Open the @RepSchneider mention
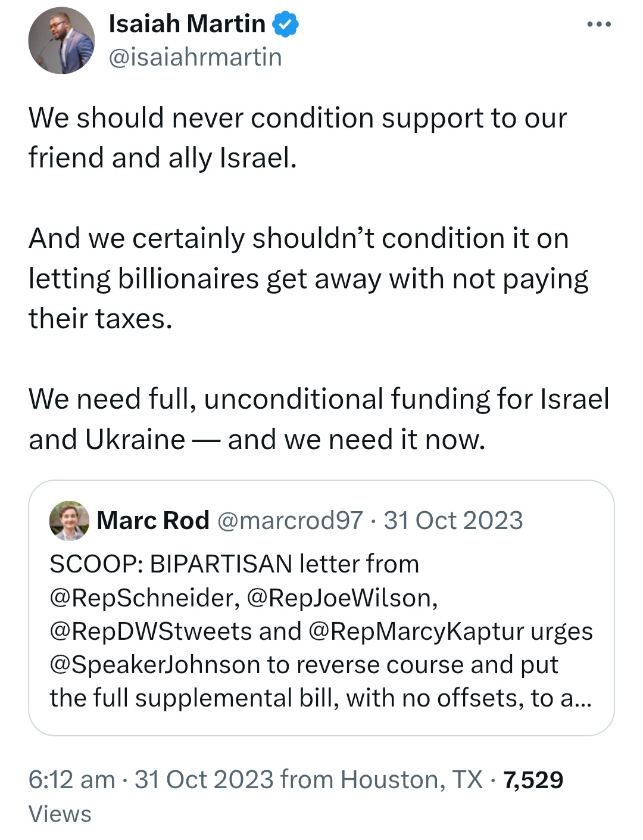643x840 pixels. 145,598
